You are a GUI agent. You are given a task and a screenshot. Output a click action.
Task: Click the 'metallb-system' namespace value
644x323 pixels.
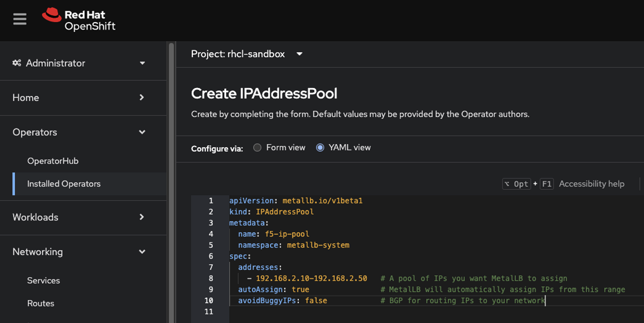point(318,245)
